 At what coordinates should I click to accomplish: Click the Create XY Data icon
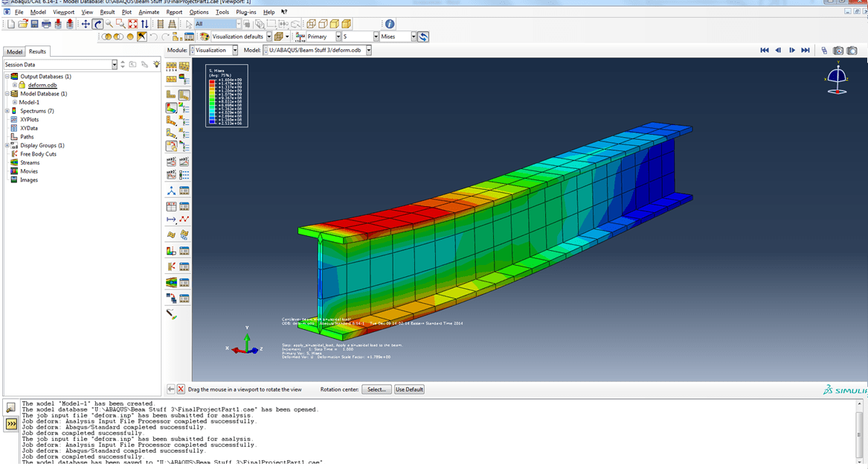coord(172,207)
